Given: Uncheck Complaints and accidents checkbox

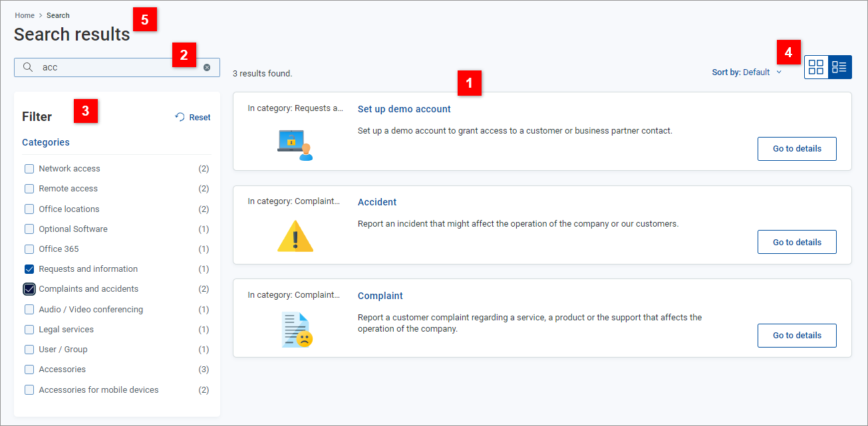Looking at the screenshot, I should [x=29, y=289].
